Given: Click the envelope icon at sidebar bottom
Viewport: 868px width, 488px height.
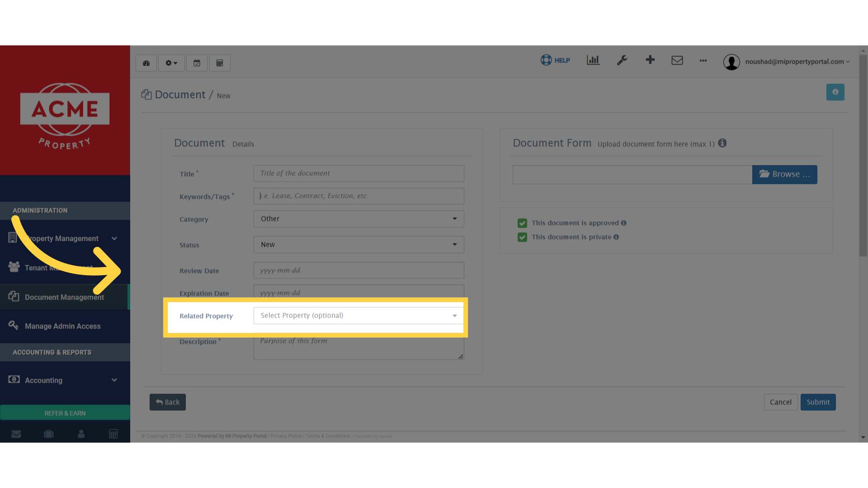Looking at the screenshot, I should [x=16, y=434].
